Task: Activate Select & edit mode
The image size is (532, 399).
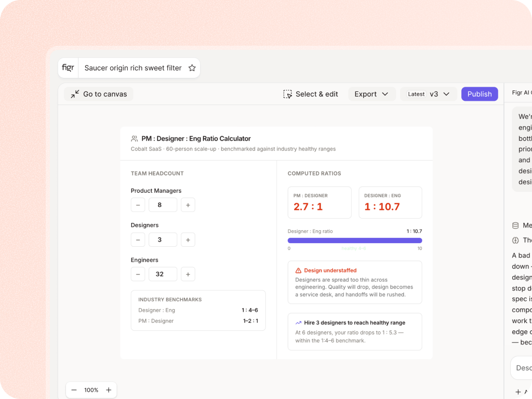Action: (311, 94)
